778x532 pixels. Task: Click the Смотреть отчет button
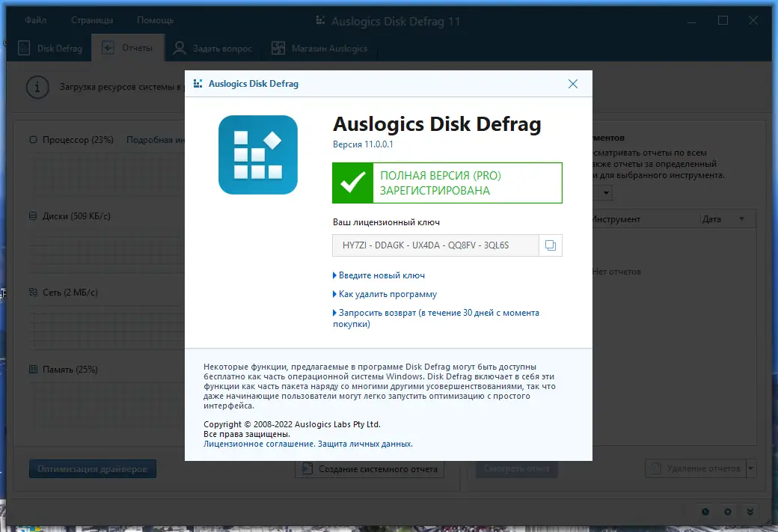tap(516, 468)
